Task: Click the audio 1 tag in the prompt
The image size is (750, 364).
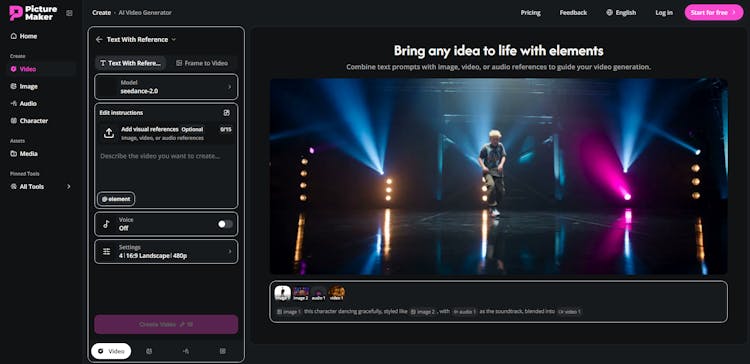Action: point(464,312)
